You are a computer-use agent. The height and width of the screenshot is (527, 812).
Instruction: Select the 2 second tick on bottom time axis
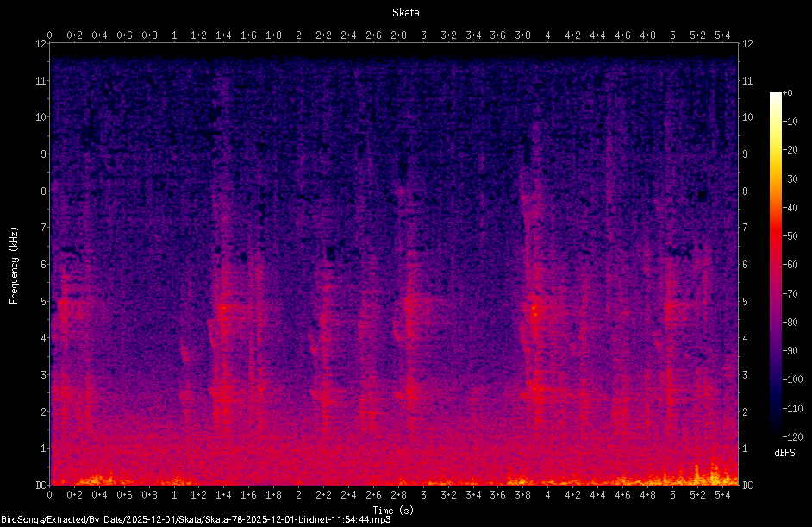[x=299, y=494]
